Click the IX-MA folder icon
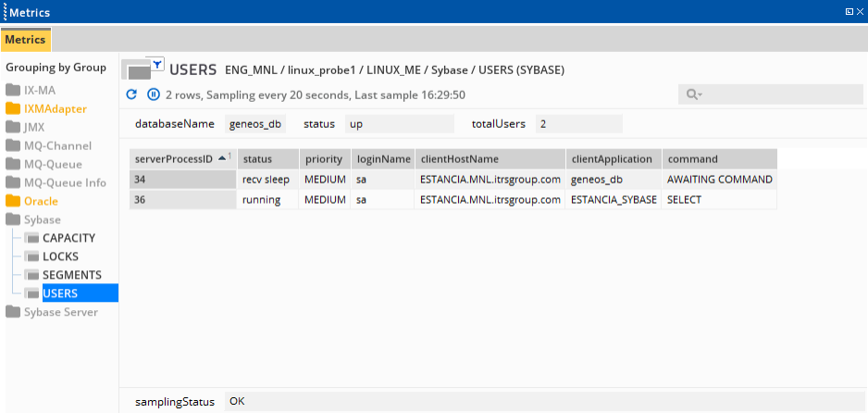This screenshot has width=868, height=413. click(x=13, y=90)
